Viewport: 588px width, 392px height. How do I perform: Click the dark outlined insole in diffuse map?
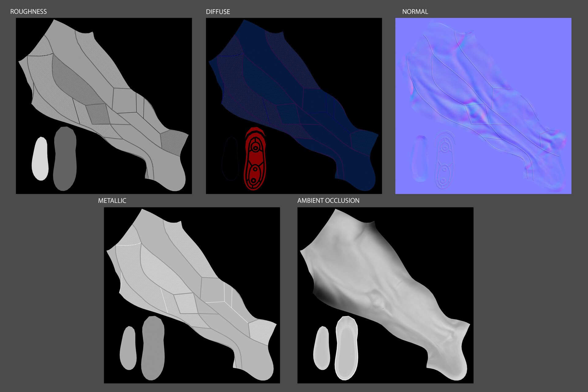[x=230, y=159]
